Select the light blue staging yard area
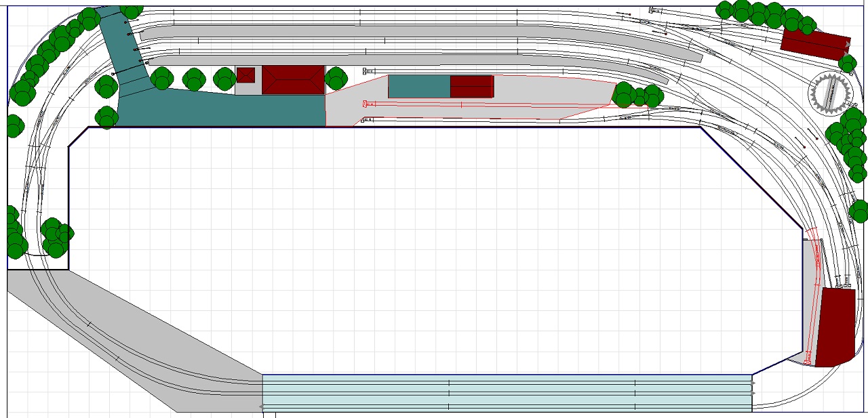The width and height of the screenshot is (868, 418). 507,393
